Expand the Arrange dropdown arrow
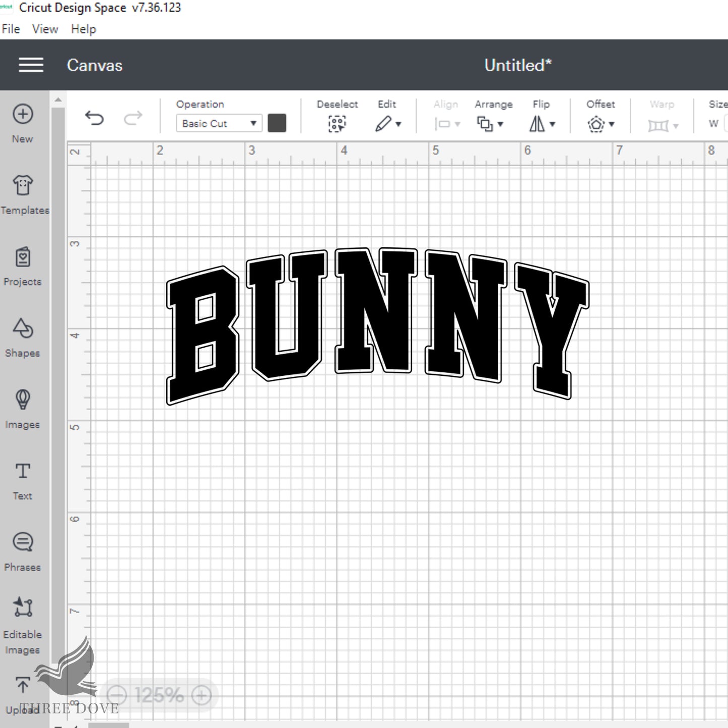 pyautogui.click(x=500, y=124)
